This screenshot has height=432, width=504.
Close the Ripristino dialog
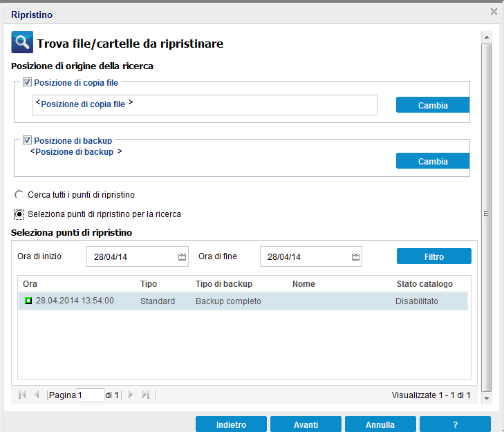coord(494,12)
